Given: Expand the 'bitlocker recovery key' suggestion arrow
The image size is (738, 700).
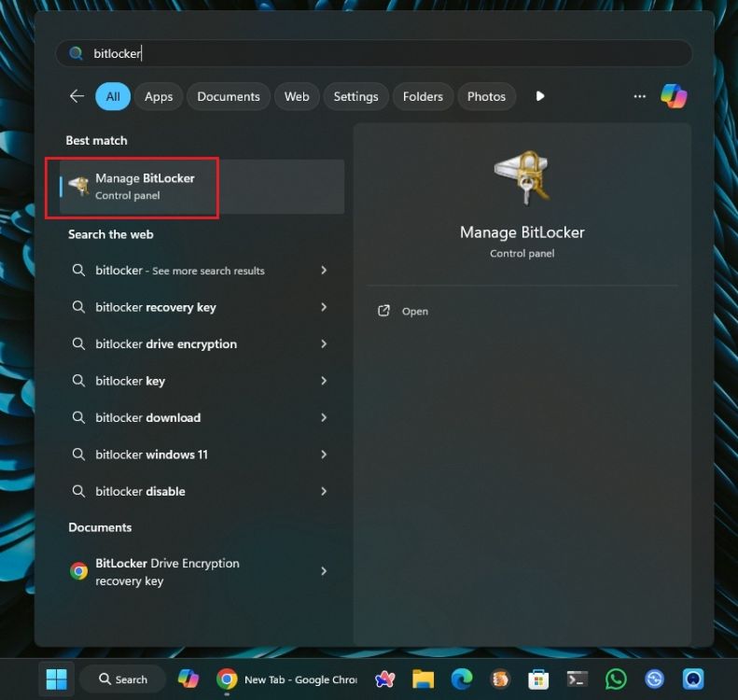Looking at the screenshot, I should 324,307.
